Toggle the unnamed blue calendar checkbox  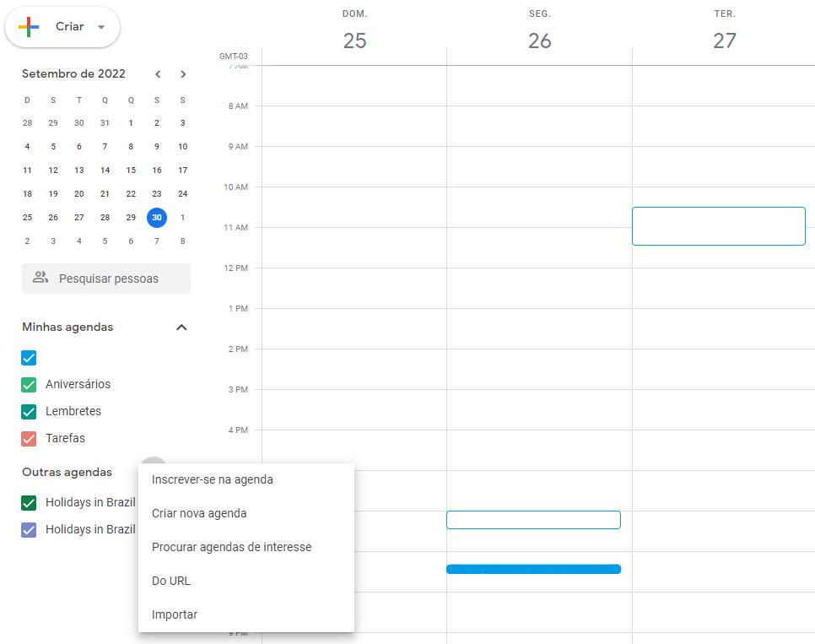tap(29, 358)
